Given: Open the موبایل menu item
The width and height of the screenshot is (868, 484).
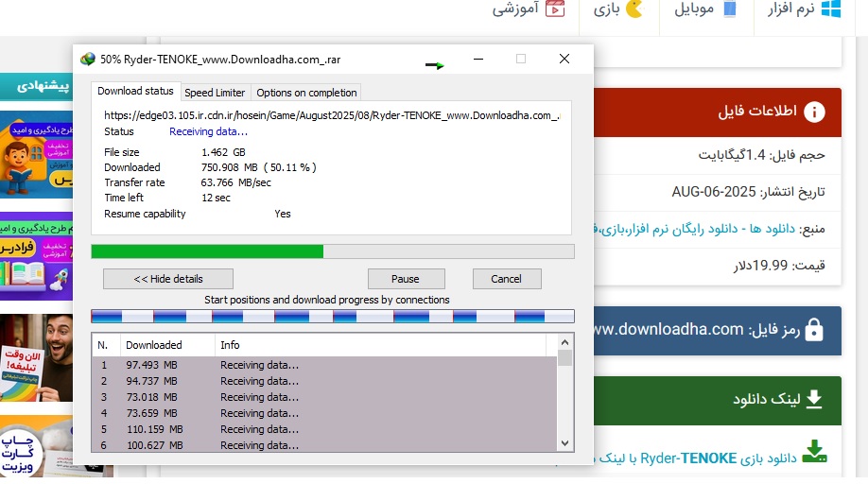Looking at the screenshot, I should 694,9.
